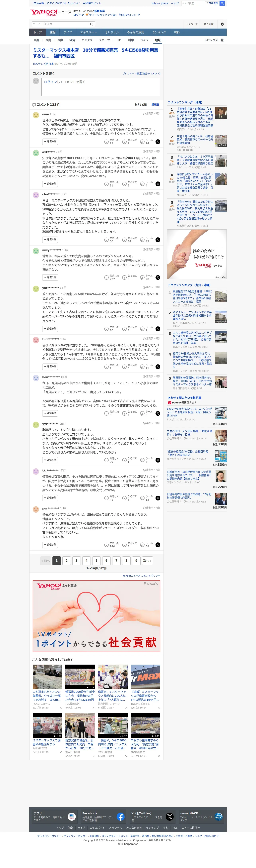Open the トピックス一覧 link

tap(214, 40)
